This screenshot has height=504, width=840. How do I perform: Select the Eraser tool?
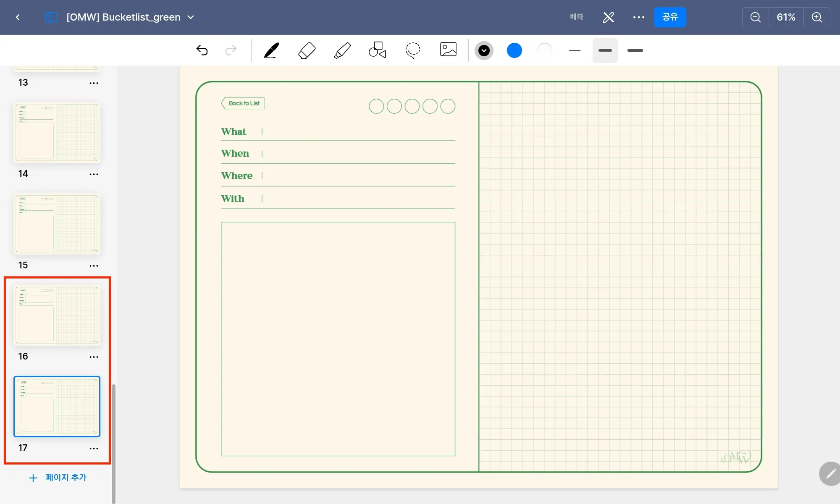[x=307, y=50]
